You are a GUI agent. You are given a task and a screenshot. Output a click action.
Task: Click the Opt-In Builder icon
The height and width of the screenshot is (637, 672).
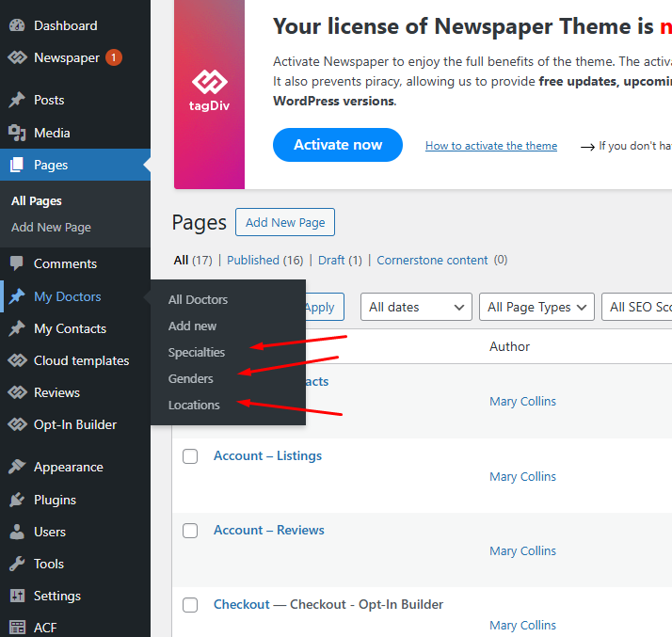pyautogui.click(x=17, y=424)
